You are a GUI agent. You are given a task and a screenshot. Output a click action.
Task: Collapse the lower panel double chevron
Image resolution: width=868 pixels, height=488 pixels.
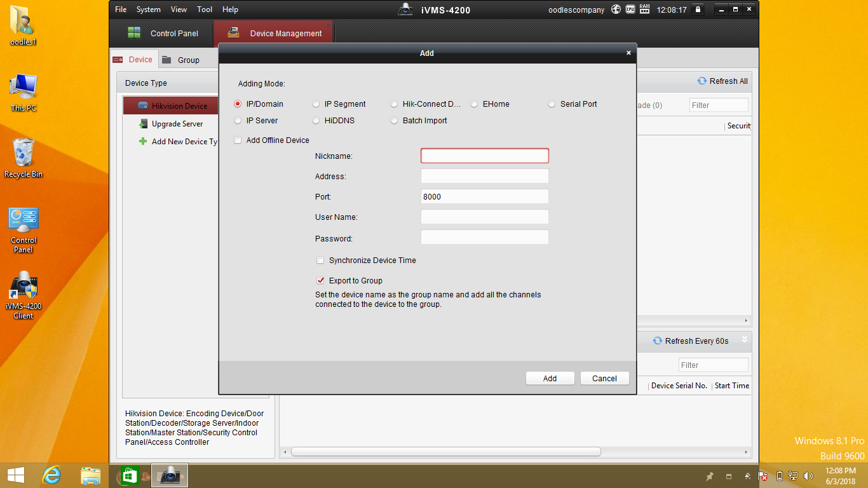(745, 339)
